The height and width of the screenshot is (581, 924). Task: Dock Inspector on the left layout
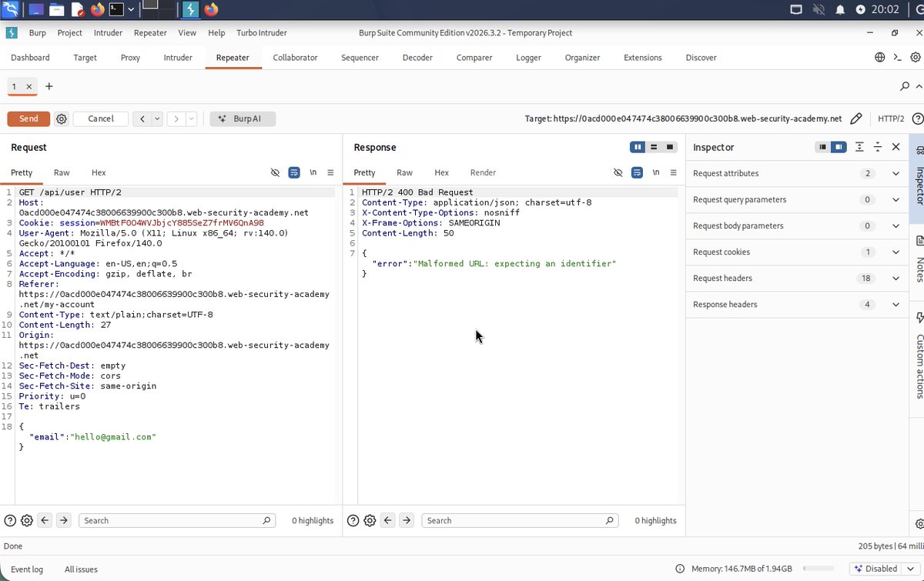(822, 147)
